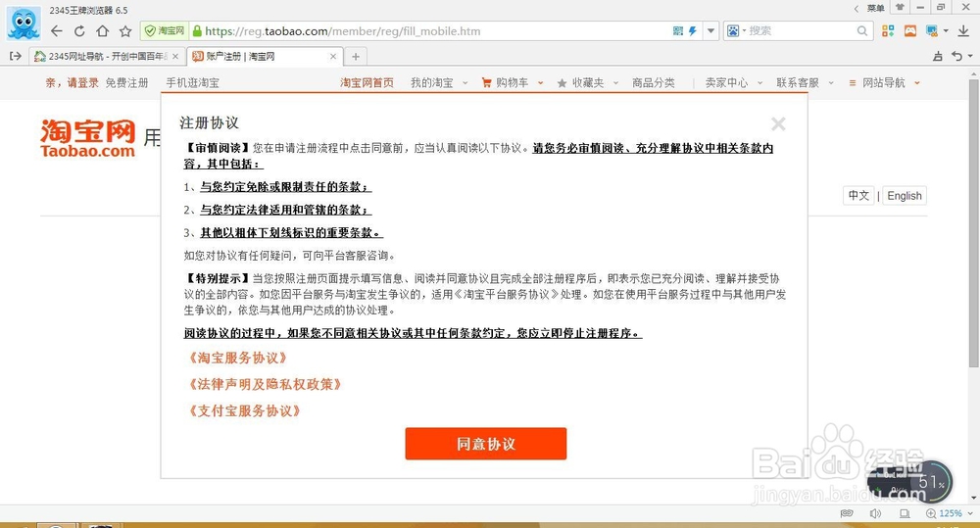980x528 pixels.
Task: Open the orange game controller icon
Action: (910, 30)
